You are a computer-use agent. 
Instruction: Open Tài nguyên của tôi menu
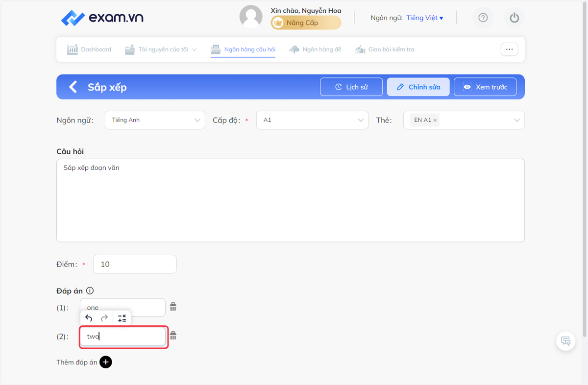(161, 49)
